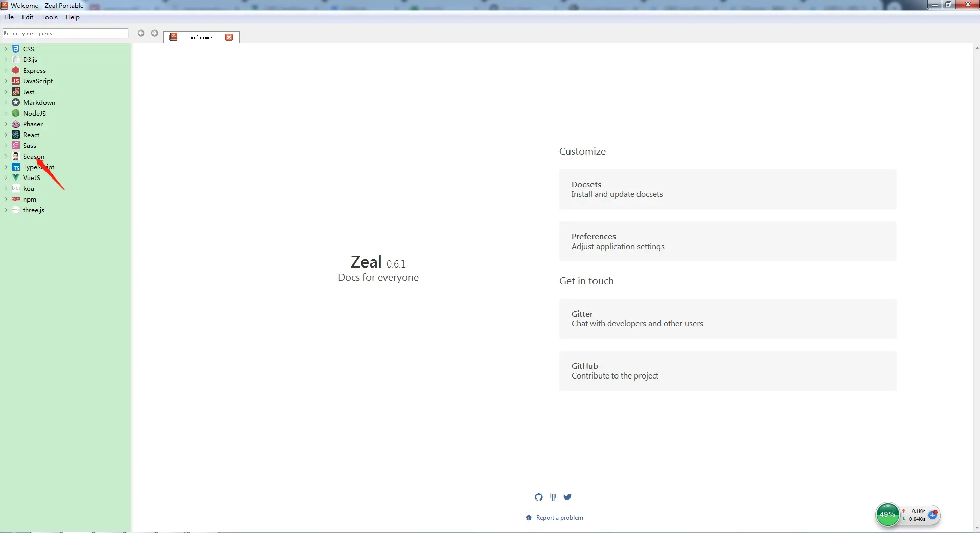Image resolution: width=980 pixels, height=533 pixels.
Task: Open the Twitter bird icon in the footer
Action: [567, 497]
